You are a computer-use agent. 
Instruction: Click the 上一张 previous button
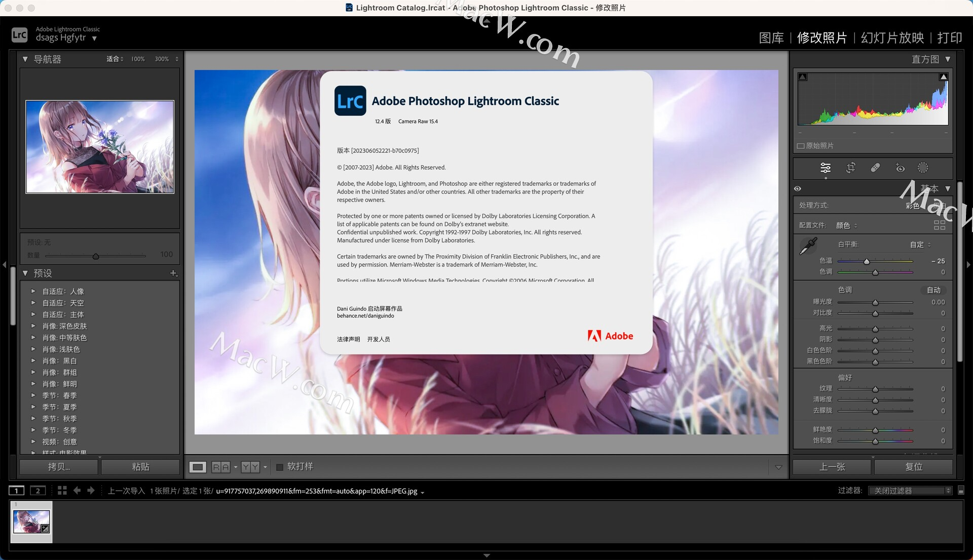[x=832, y=467]
